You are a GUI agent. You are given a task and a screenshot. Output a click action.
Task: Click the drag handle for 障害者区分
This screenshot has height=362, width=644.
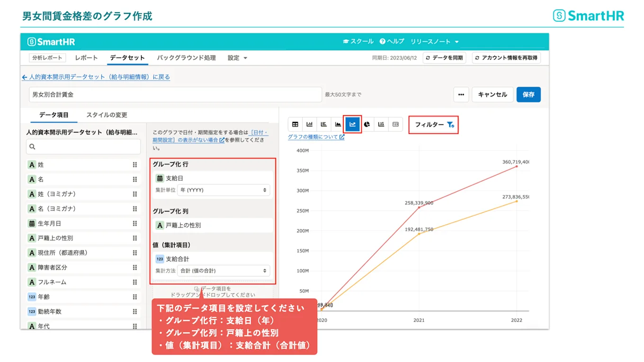point(135,267)
